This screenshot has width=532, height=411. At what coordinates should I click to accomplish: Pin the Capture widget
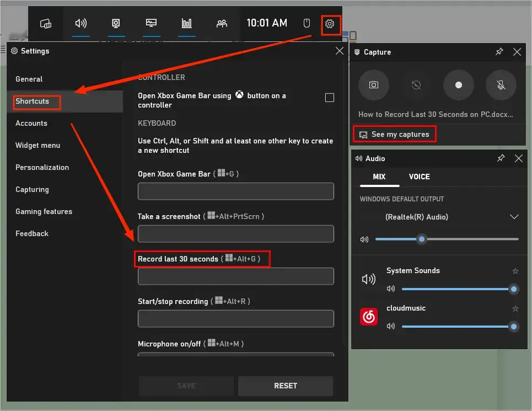point(499,52)
